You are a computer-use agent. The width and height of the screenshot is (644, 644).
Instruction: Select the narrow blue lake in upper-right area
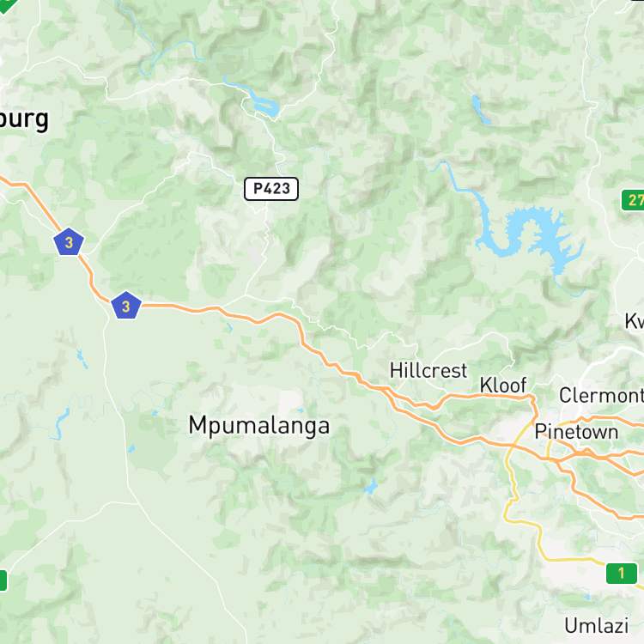click(481, 110)
